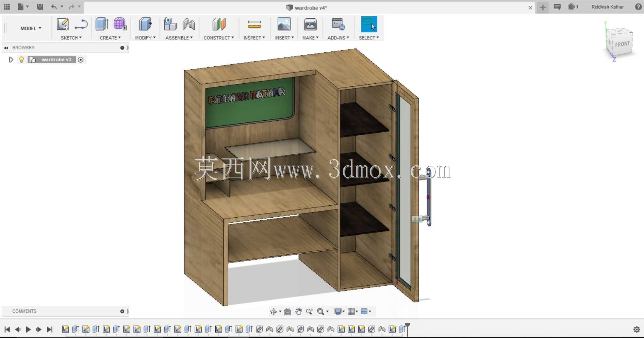Screen dimensions: 644x338
Task: Open the SKETCH menu
Action: pyautogui.click(x=71, y=38)
